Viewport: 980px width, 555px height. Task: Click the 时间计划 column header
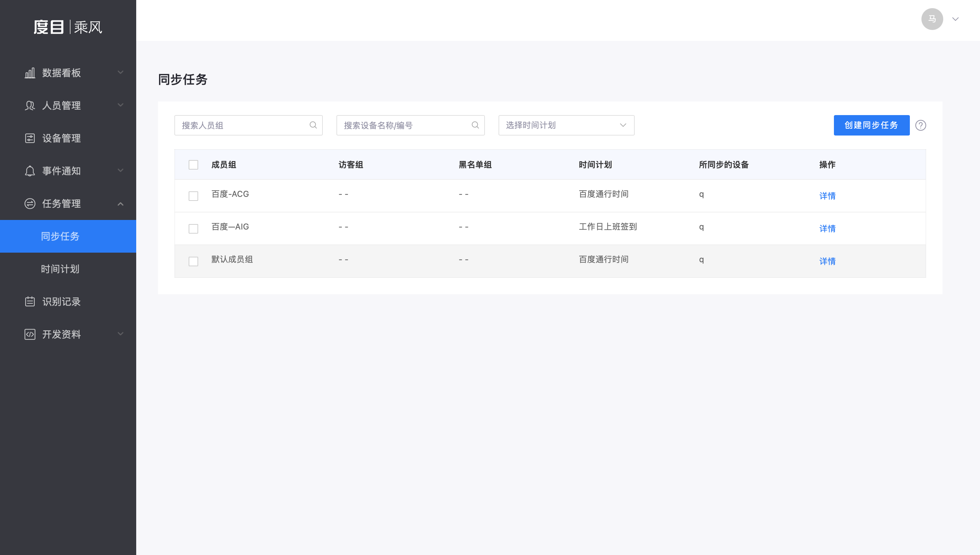point(595,165)
